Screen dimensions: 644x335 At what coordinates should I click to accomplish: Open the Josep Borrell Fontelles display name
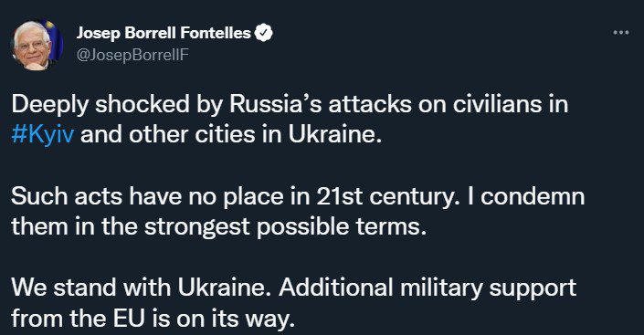(164, 33)
